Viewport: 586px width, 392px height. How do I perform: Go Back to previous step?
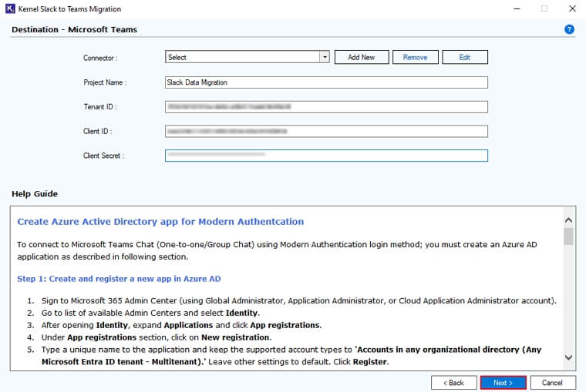click(453, 383)
